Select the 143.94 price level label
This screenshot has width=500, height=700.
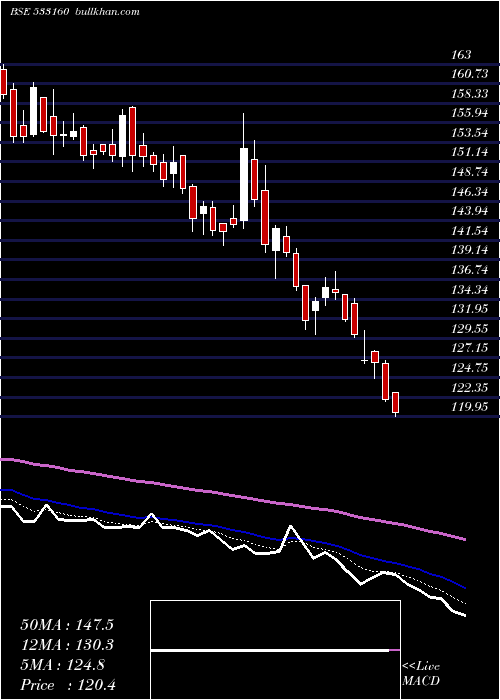point(471,211)
